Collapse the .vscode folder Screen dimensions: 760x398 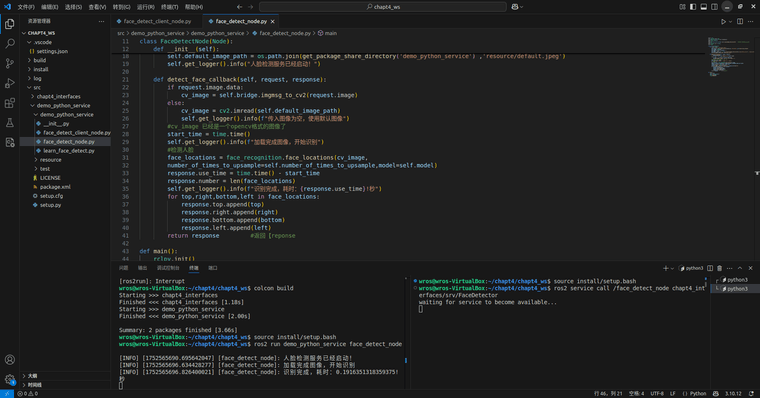tap(30, 42)
